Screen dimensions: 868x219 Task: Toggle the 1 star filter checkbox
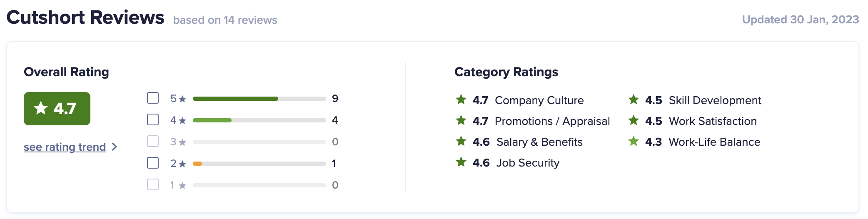coord(153,184)
